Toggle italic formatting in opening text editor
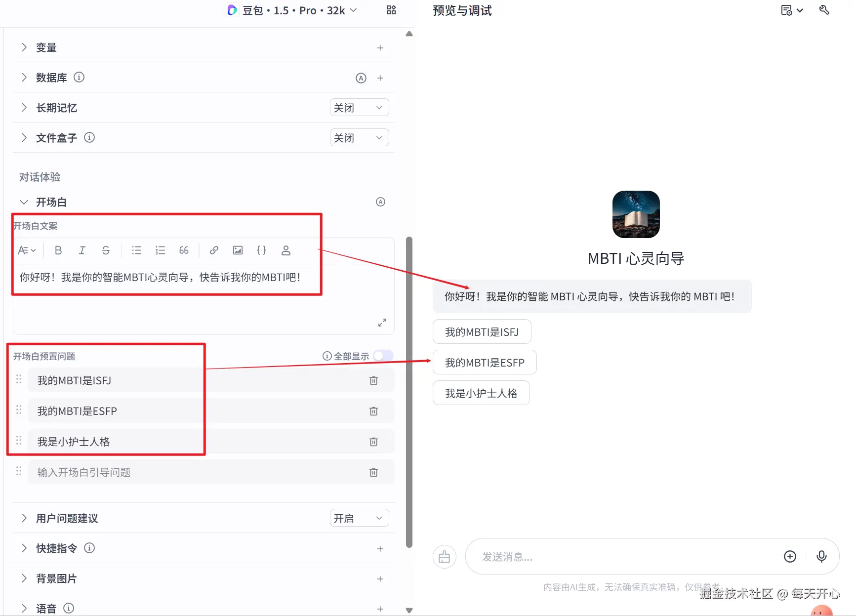Viewport: 856px width, 616px height. click(82, 250)
